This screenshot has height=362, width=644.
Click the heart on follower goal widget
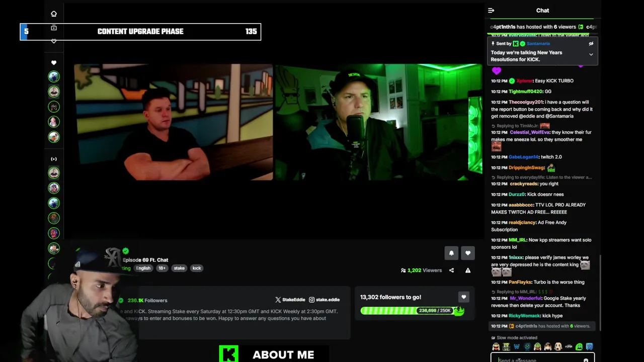[x=464, y=297]
